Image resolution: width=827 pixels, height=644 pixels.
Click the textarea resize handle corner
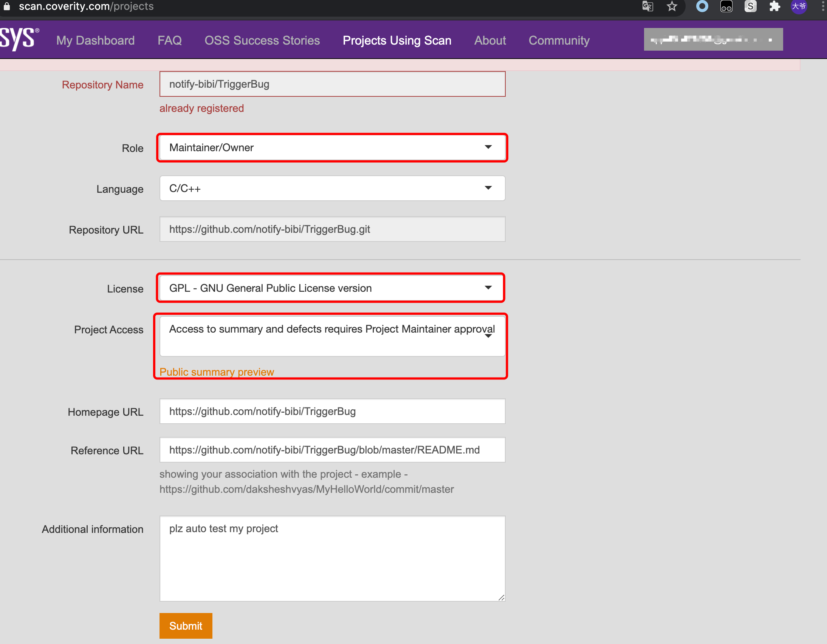[x=501, y=598]
